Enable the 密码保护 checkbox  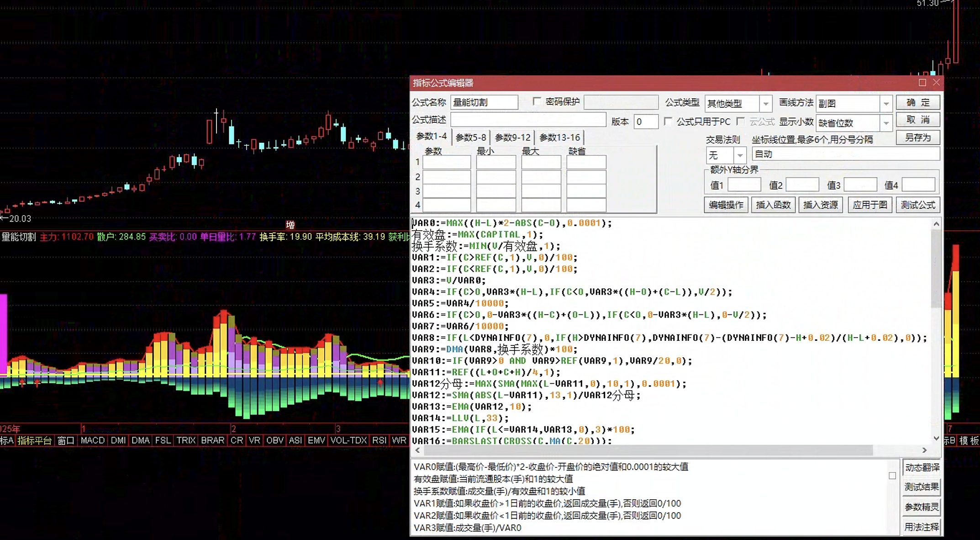tap(537, 101)
